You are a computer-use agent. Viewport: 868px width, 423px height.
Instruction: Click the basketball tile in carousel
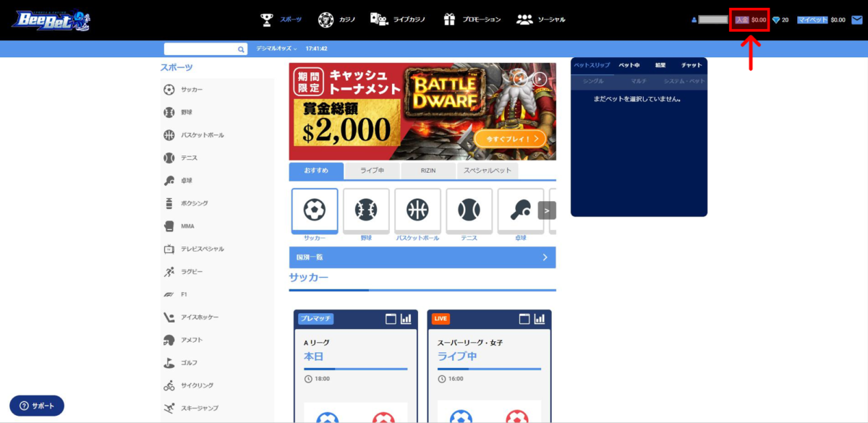point(417,211)
